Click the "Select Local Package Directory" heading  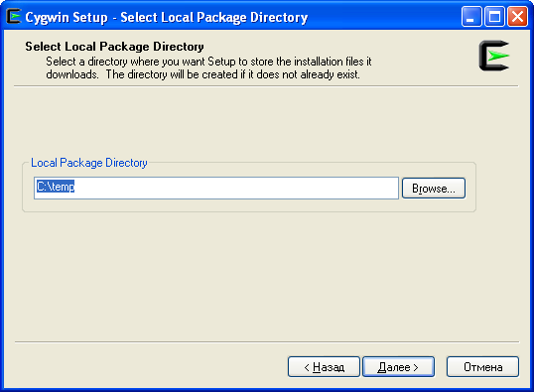pyautogui.click(x=114, y=47)
